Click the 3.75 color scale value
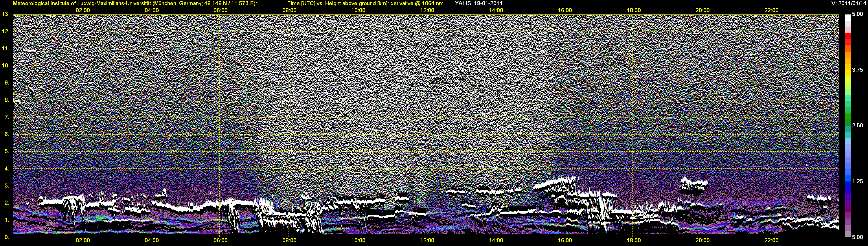 click(x=858, y=70)
